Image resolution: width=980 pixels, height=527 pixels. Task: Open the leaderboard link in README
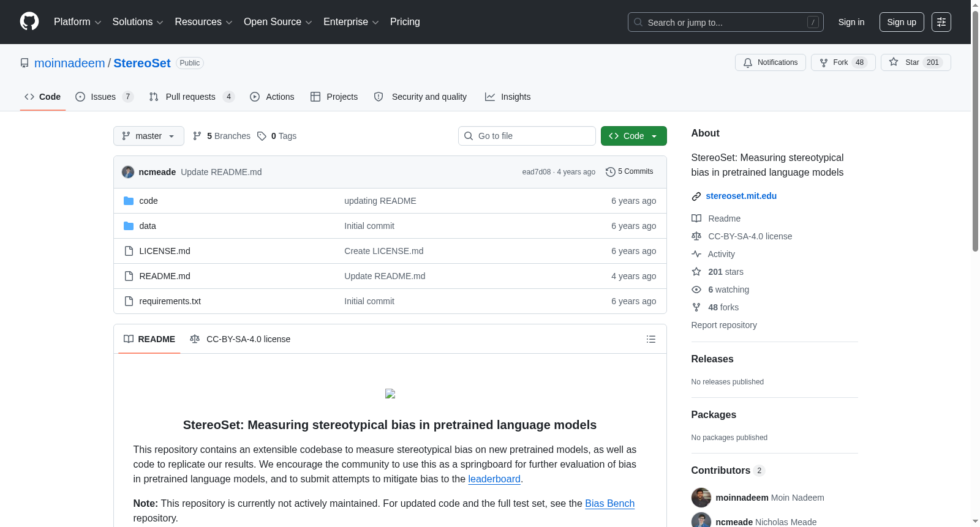[x=494, y=479]
